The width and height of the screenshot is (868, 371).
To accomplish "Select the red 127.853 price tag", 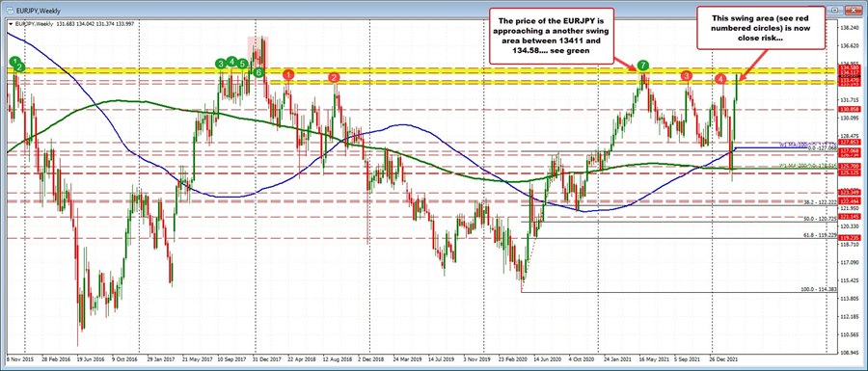I will click(849, 142).
